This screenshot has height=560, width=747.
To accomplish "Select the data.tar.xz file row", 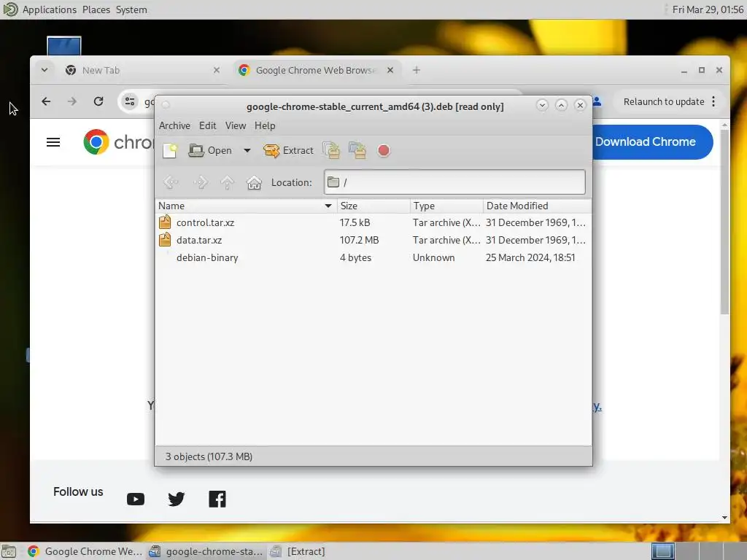I will coord(373,240).
